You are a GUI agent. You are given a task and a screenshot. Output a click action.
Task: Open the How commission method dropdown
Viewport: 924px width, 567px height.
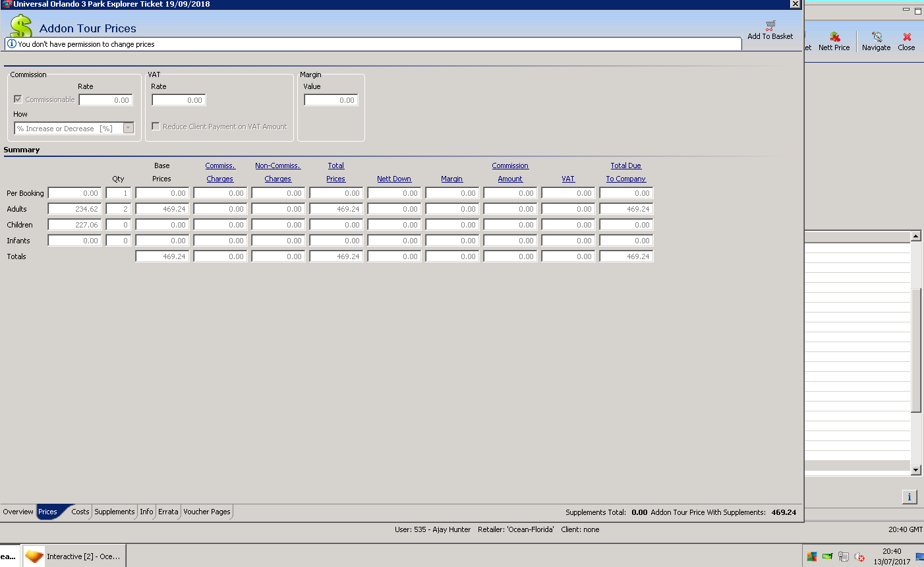[129, 128]
